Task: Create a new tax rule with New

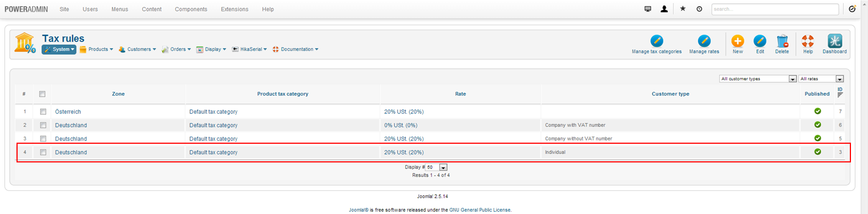Action: coord(738,41)
